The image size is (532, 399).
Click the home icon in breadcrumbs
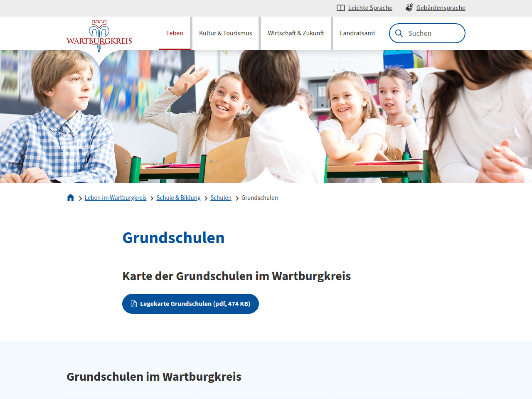71,198
